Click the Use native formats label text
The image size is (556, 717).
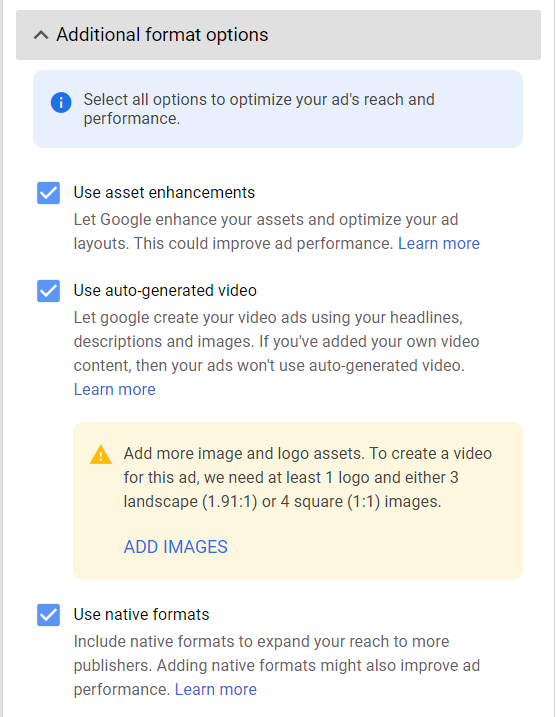pos(141,615)
